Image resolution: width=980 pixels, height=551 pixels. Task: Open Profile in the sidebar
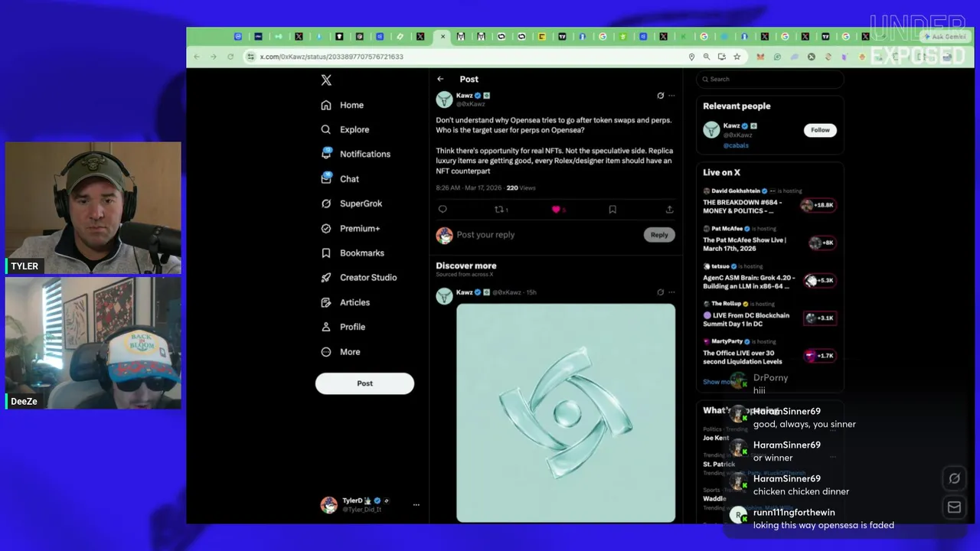(x=343, y=327)
